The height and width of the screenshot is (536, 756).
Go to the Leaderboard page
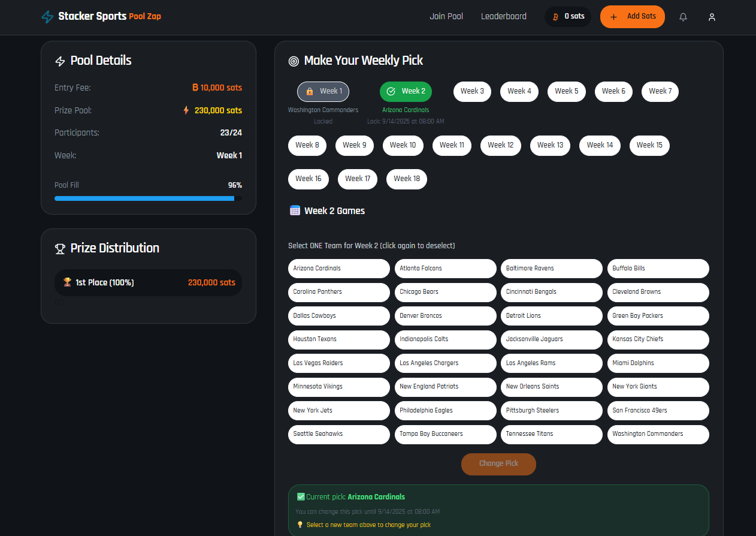[x=504, y=16]
